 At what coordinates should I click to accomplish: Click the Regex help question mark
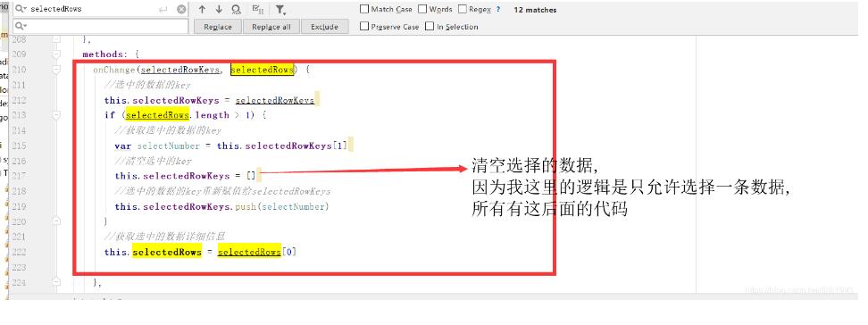point(498,10)
